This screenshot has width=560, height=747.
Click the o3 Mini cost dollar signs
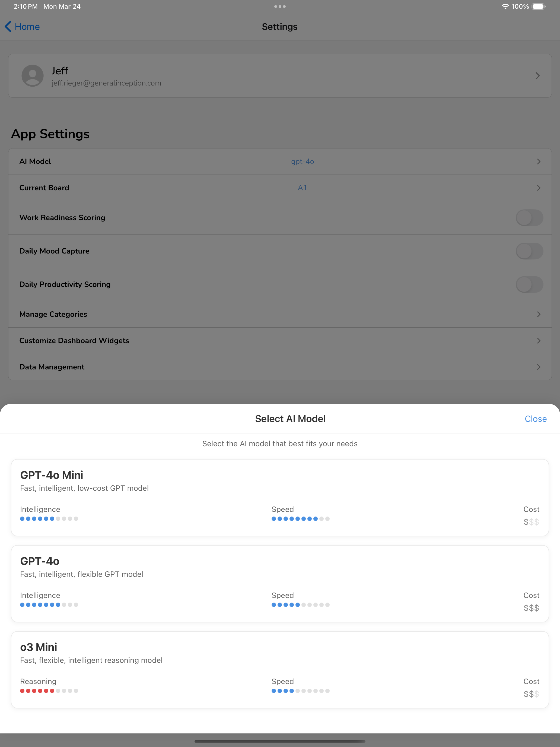(531, 694)
